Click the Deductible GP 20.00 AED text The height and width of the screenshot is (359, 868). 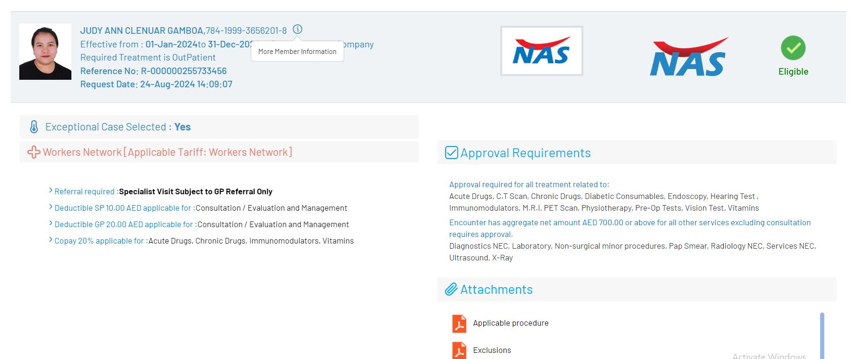tap(125, 224)
